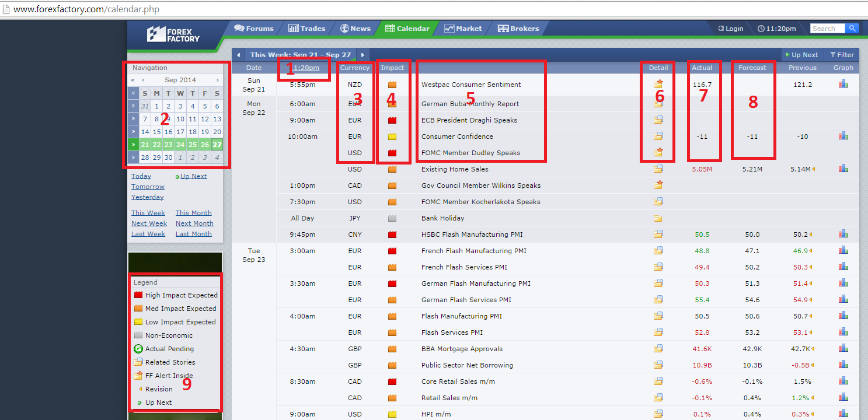Click 'Retail Sales m/m' event name

point(449,398)
